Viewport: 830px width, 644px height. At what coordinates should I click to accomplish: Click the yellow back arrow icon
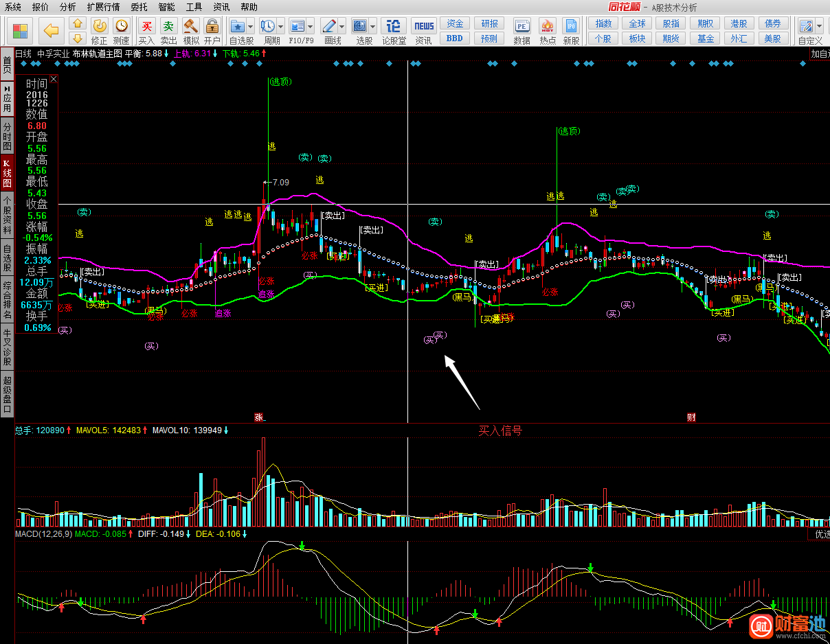point(52,31)
